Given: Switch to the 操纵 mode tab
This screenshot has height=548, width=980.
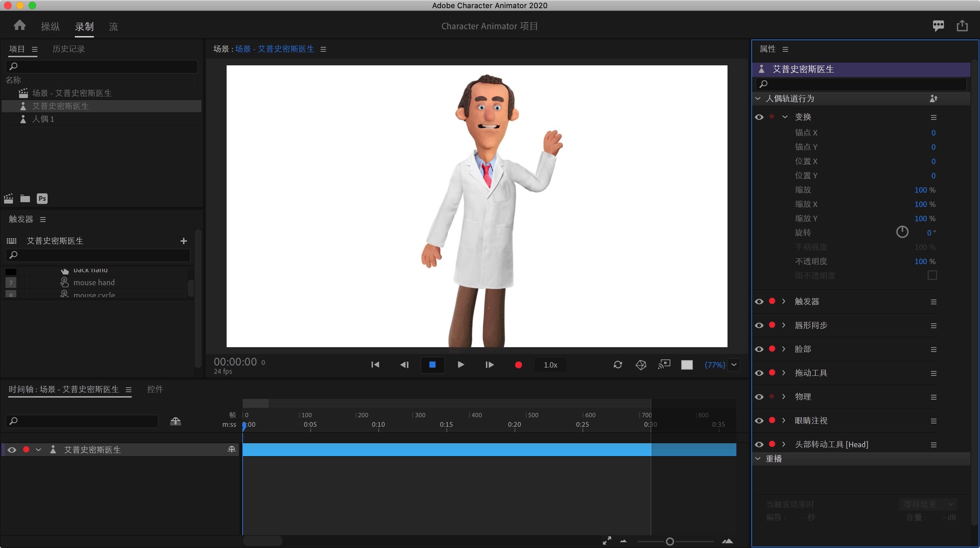Looking at the screenshot, I should click(x=50, y=27).
